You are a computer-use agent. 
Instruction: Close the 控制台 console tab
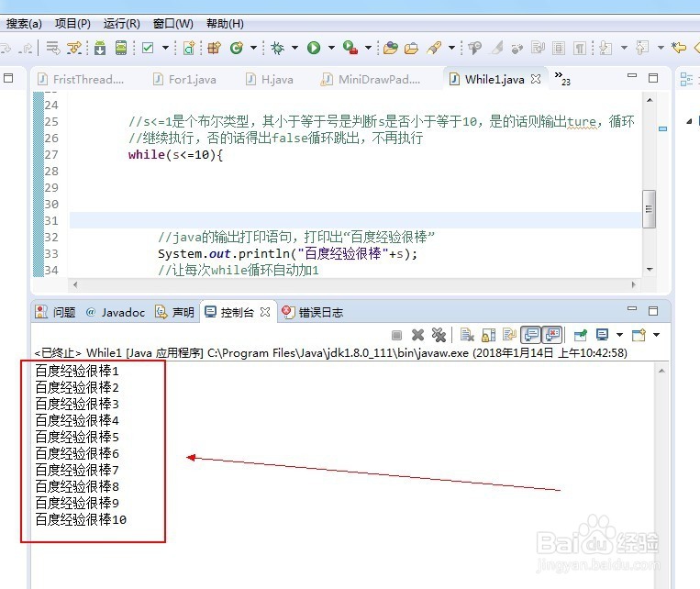click(x=265, y=312)
